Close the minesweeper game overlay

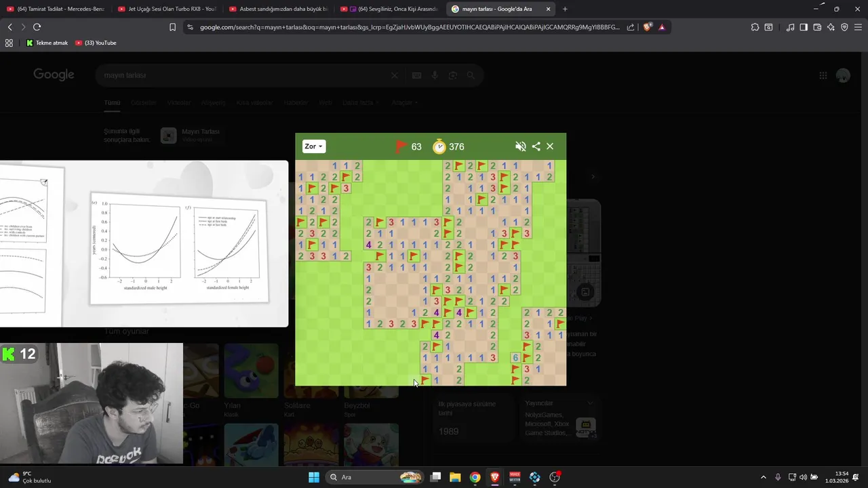[x=550, y=146]
